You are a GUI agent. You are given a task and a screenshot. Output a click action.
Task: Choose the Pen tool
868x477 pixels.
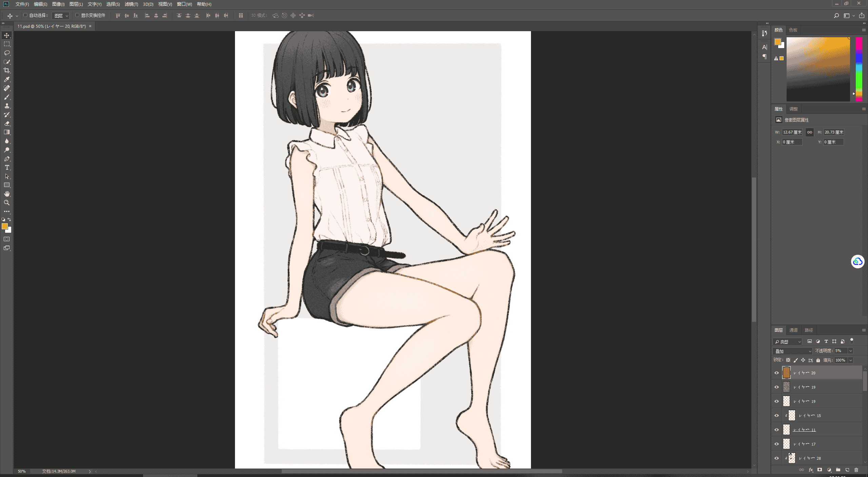click(x=7, y=159)
